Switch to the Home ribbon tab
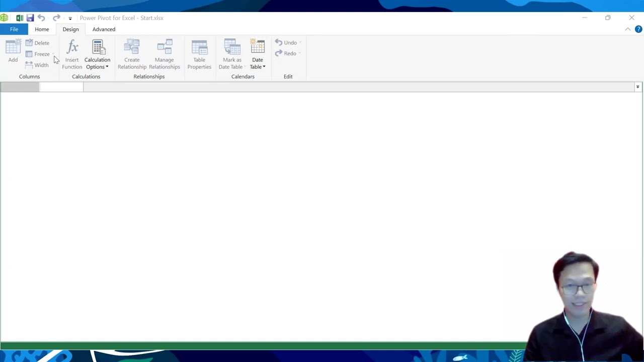 42,29
